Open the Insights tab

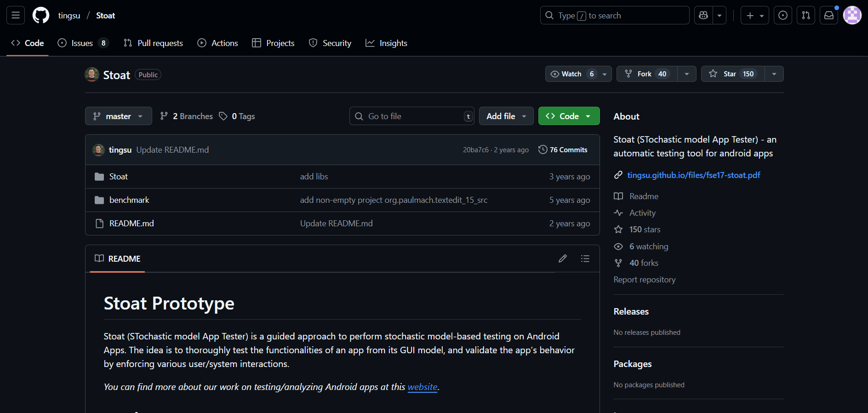tap(386, 43)
